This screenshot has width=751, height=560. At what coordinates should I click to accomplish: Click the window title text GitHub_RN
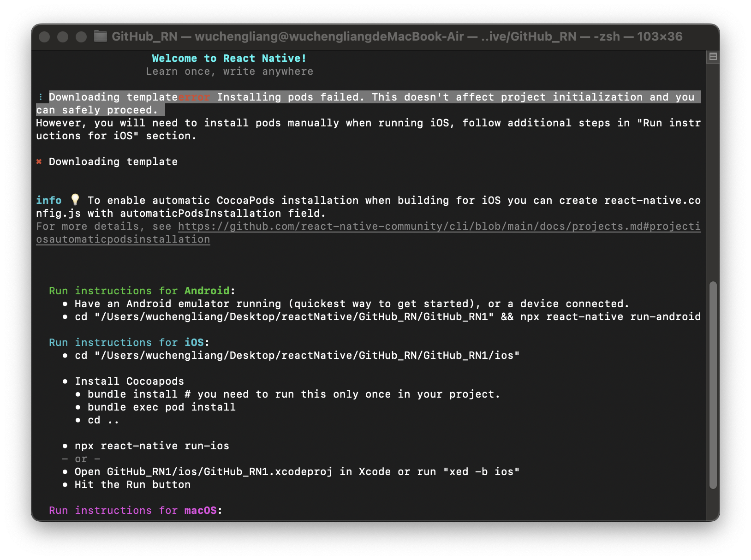click(144, 36)
